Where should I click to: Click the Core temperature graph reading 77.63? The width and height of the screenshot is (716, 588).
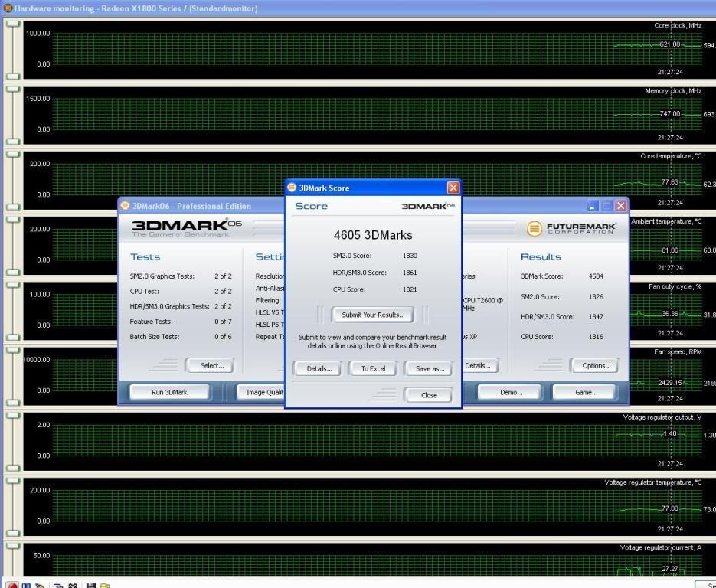tap(670, 181)
